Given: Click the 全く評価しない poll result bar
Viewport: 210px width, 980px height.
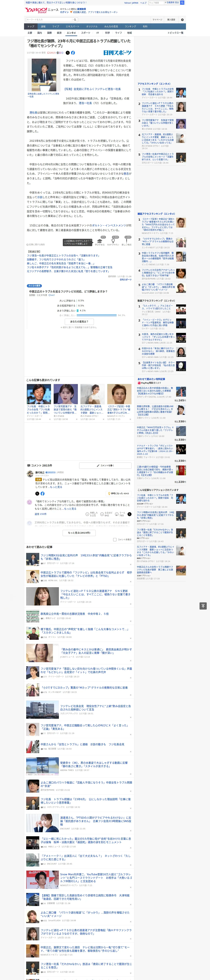Looking at the screenshot, I should (97, 315).
